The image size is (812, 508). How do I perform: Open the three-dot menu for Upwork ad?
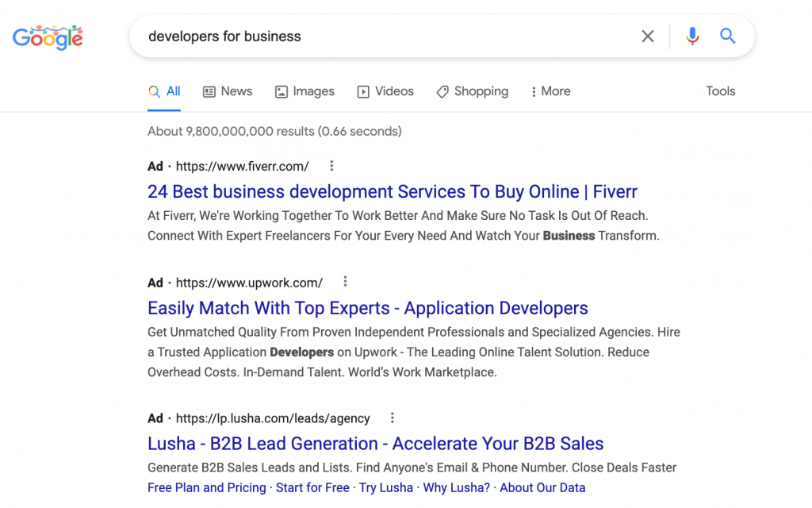(345, 282)
